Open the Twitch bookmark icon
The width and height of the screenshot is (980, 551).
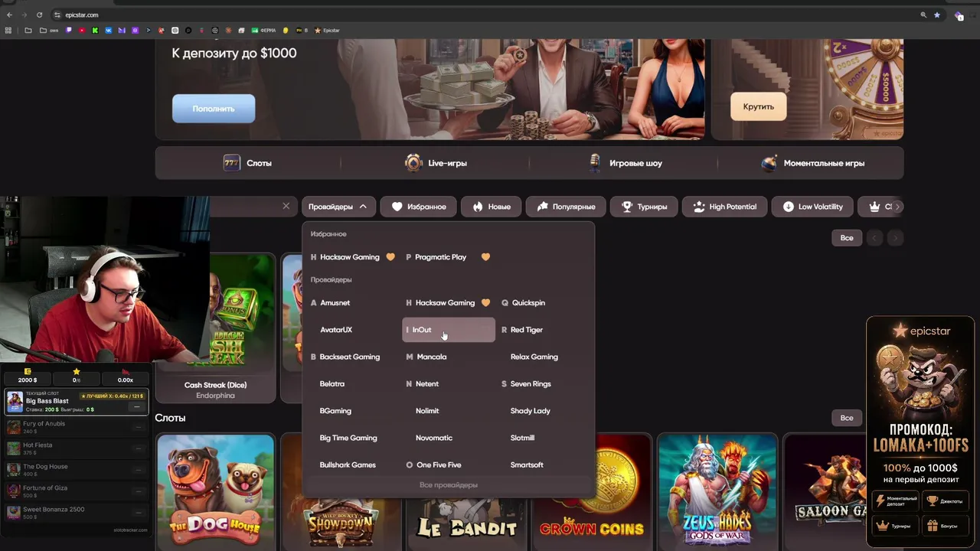point(69,31)
